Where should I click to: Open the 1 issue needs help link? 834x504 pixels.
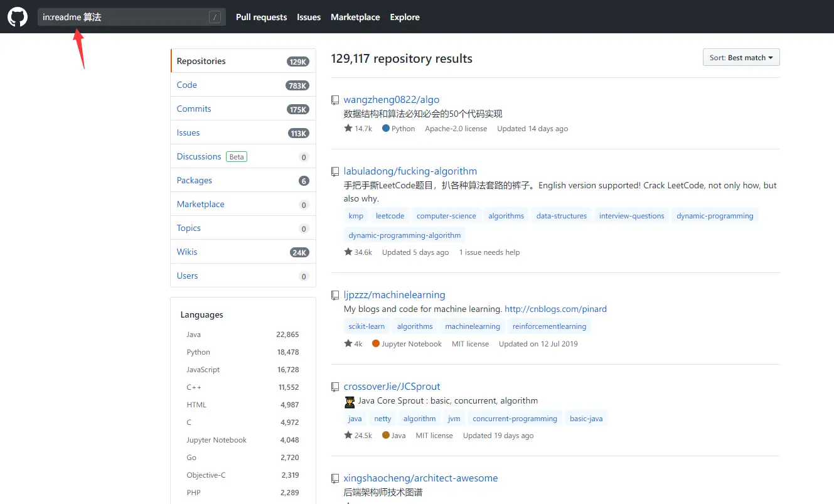(x=489, y=252)
